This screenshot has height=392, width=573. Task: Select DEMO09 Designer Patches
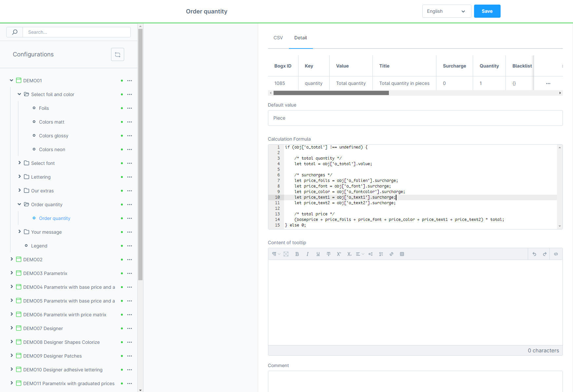coord(52,356)
